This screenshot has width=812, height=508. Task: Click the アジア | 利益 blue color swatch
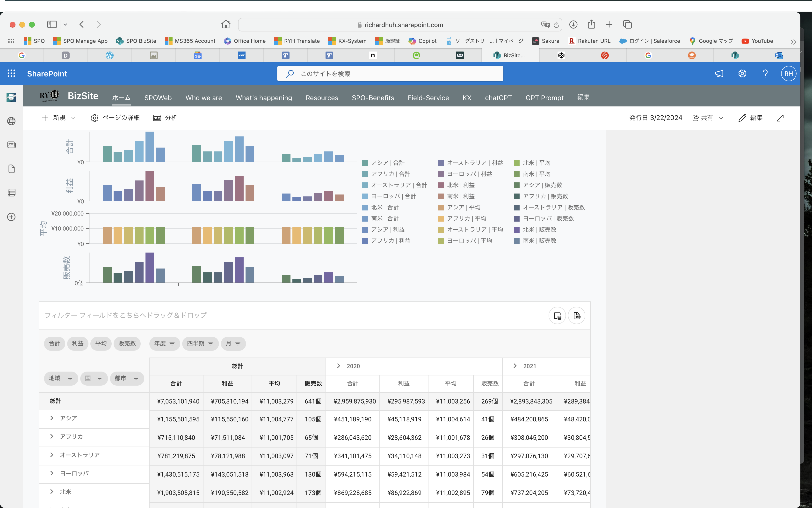click(365, 230)
